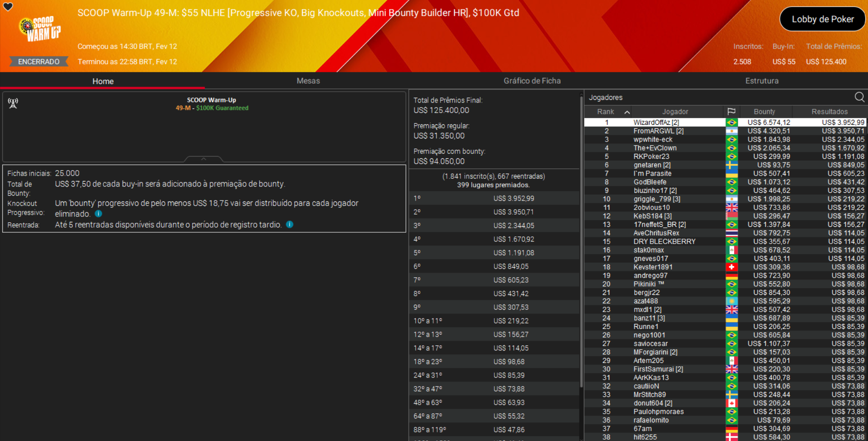Click Switzerland flag beside Kevster1891
Image resolution: width=868 pixels, height=441 pixels.
point(731,267)
